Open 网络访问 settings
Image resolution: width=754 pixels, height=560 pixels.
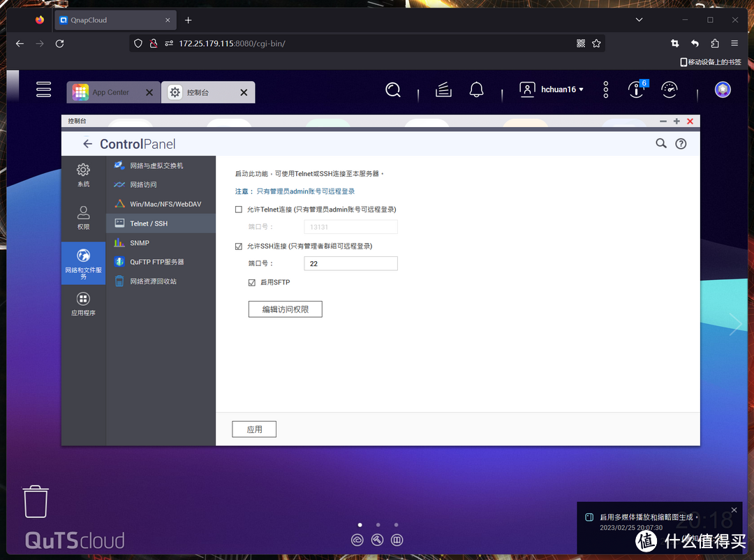[x=161, y=185]
